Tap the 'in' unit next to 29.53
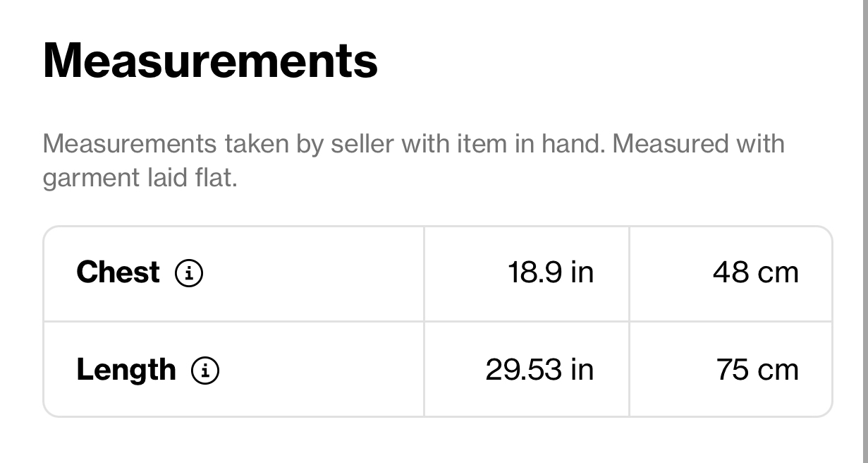Image resolution: width=868 pixels, height=463 pixels. pos(582,370)
